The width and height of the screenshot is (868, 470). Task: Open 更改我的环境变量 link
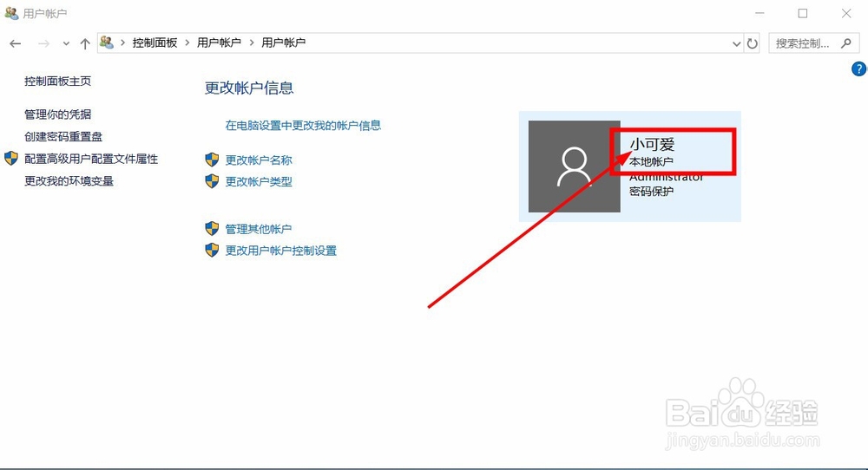point(69,181)
